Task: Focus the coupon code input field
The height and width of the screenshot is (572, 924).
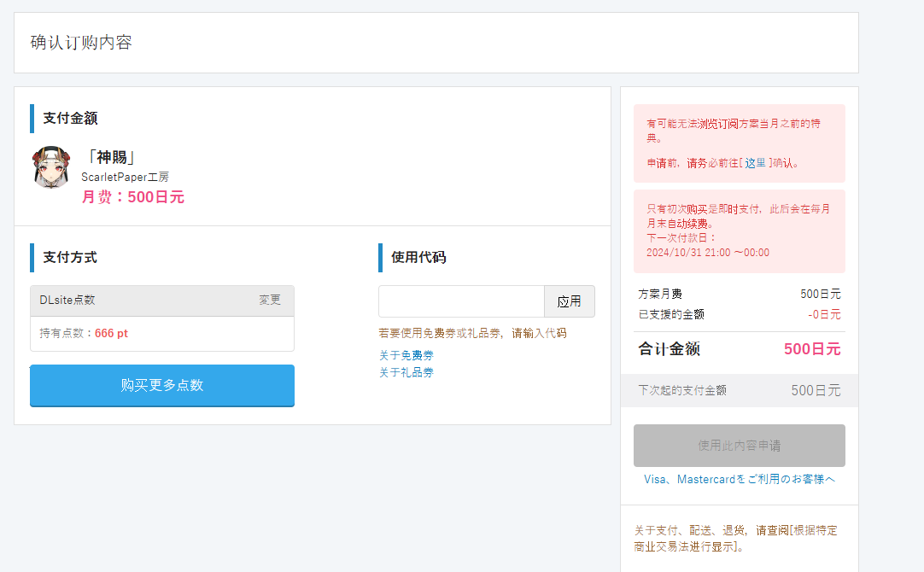Action: pyautogui.click(x=461, y=301)
